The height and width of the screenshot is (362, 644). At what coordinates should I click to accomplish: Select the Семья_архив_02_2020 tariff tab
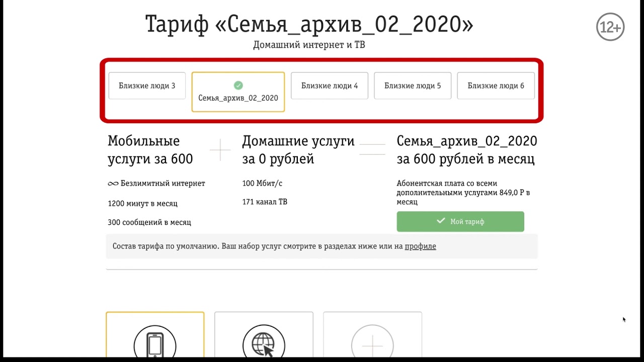tap(238, 92)
